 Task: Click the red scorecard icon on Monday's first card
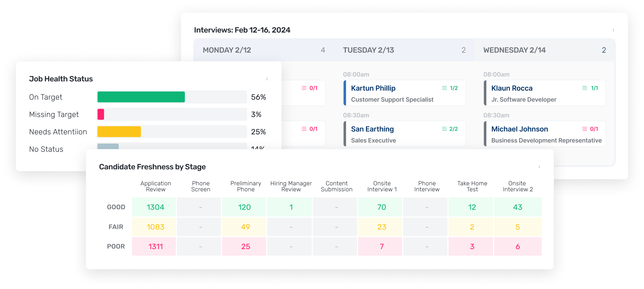pos(304,88)
